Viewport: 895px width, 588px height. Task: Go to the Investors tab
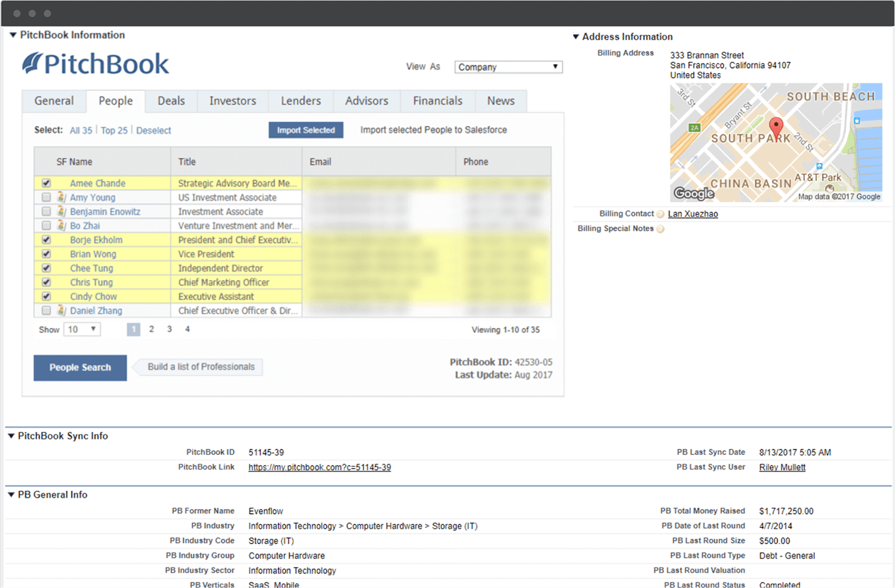233,101
